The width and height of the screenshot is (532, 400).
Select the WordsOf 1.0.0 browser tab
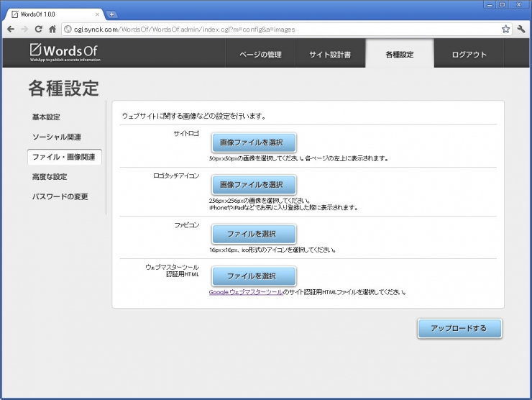[x=55, y=14]
